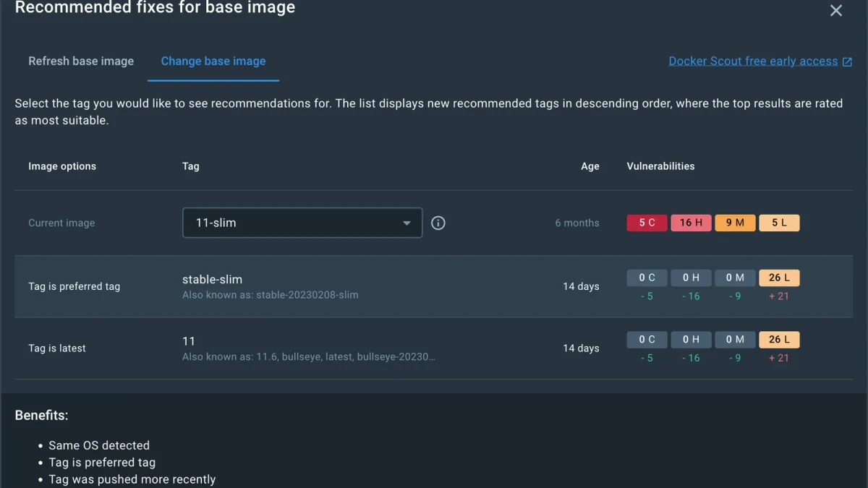Image resolution: width=868 pixels, height=488 pixels.
Task: Click the 16 H high vulnerabilities badge
Action: [692, 223]
